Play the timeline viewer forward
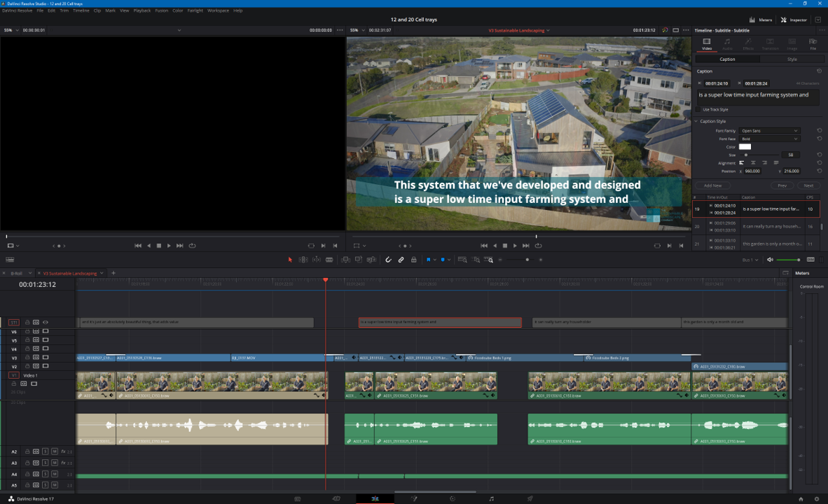This screenshot has height=504, width=828. click(515, 246)
